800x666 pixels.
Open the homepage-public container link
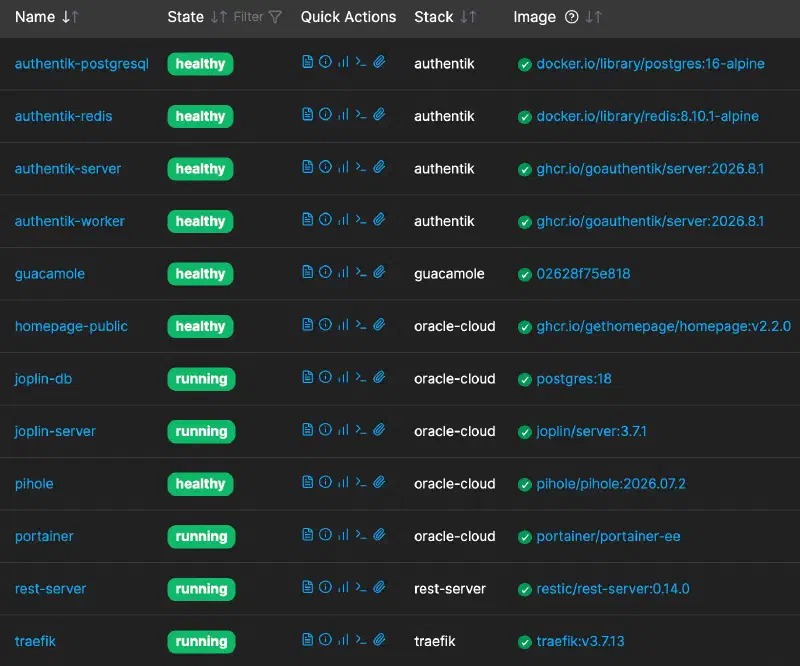tap(71, 327)
